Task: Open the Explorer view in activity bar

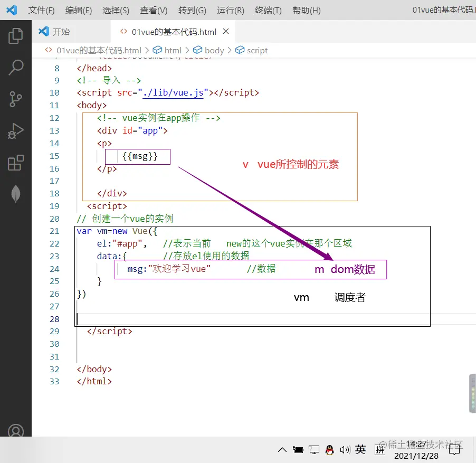Action: tap(15, 36)
